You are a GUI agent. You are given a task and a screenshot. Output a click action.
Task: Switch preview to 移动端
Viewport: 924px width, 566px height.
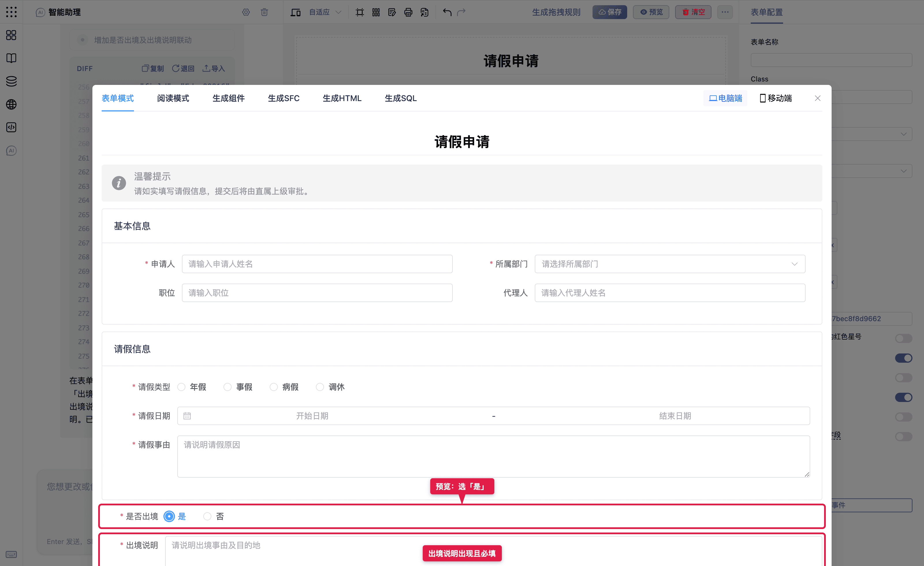[776, 98]
